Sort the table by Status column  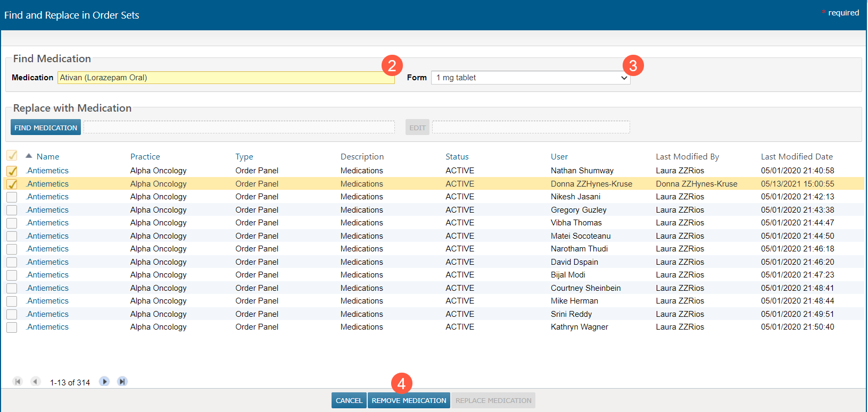(457, 157)
